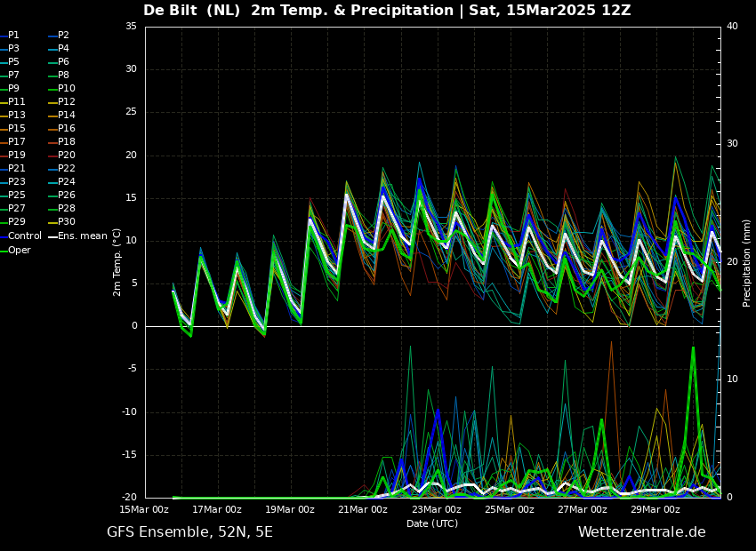Click the P21 legend label
Viewport: 756px width, 551px height.
point(16,169)
